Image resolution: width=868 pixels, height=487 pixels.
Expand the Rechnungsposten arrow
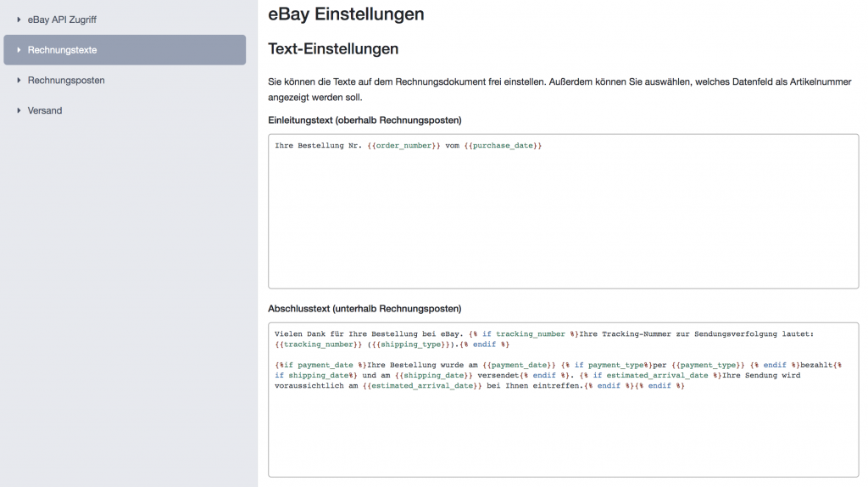[19, 81]
